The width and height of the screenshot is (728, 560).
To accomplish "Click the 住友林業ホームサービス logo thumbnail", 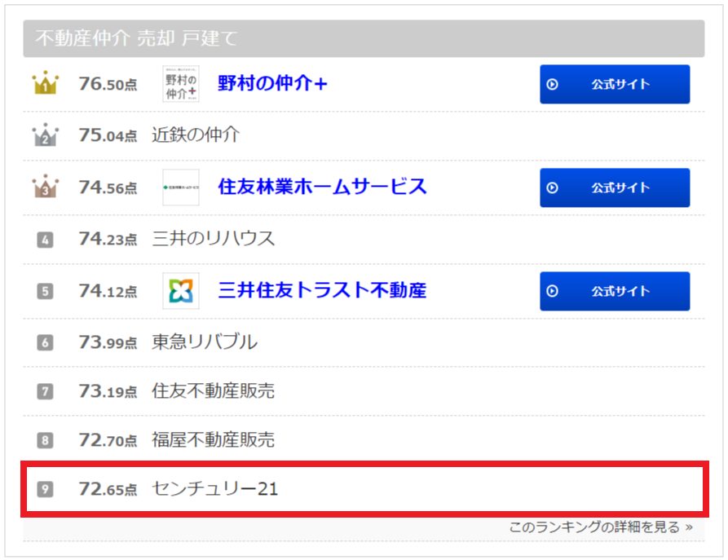I will click(181, 187).
